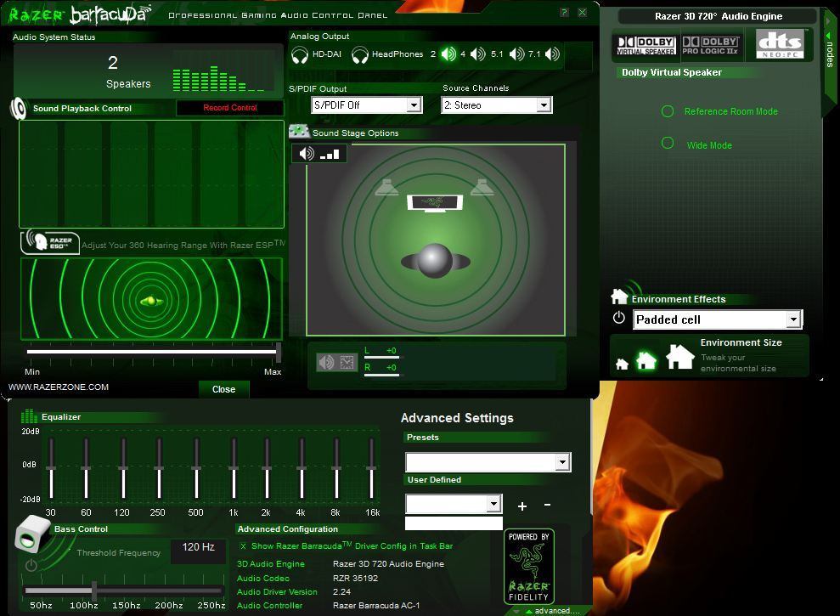The height and width of the screenshot is (616, 840).
Task: Adjust 1k equalizer slider
Action: 234,468
